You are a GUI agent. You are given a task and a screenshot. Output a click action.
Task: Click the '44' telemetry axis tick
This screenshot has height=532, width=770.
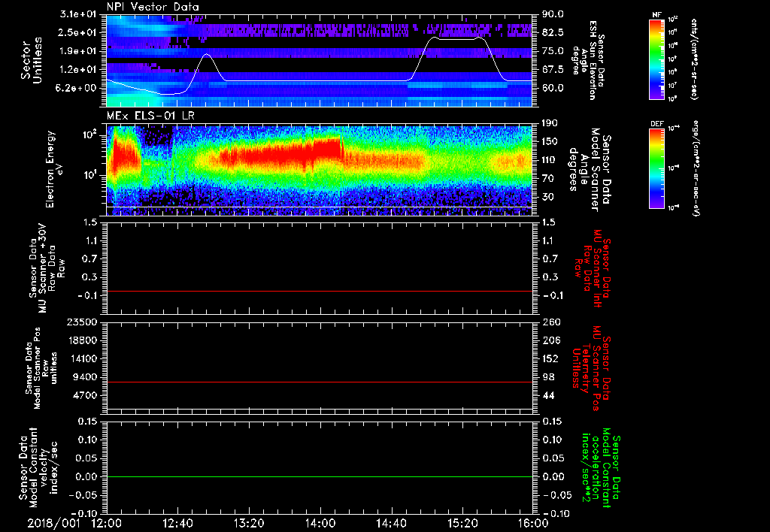point(548,395)
